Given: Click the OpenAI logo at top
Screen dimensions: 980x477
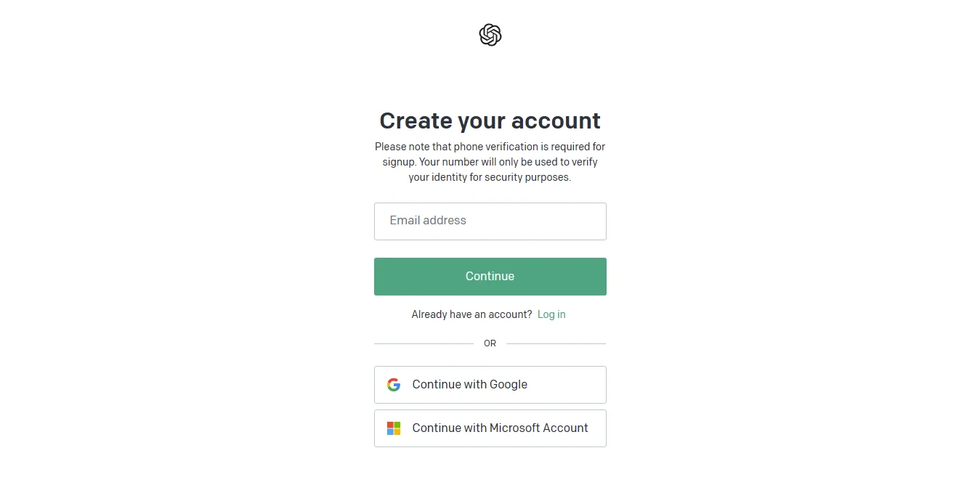Looking at the screenshot, I should [x=490, y=35].
